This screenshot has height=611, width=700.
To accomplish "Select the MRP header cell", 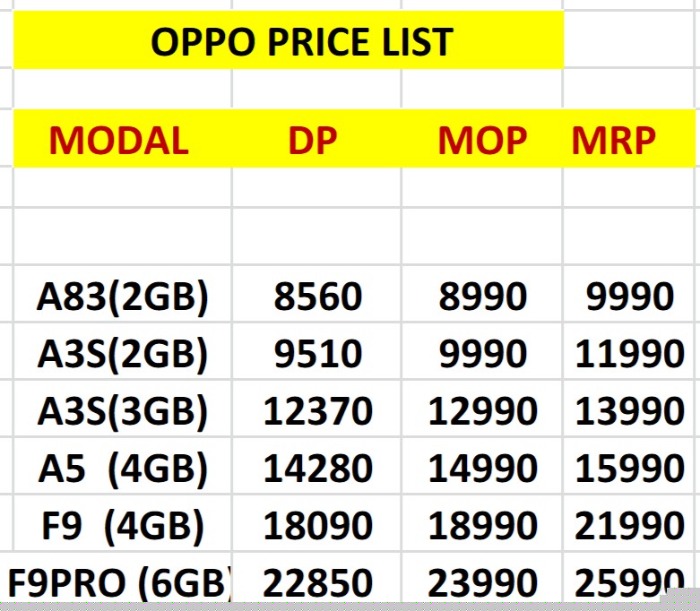I will tap(614, 141).
